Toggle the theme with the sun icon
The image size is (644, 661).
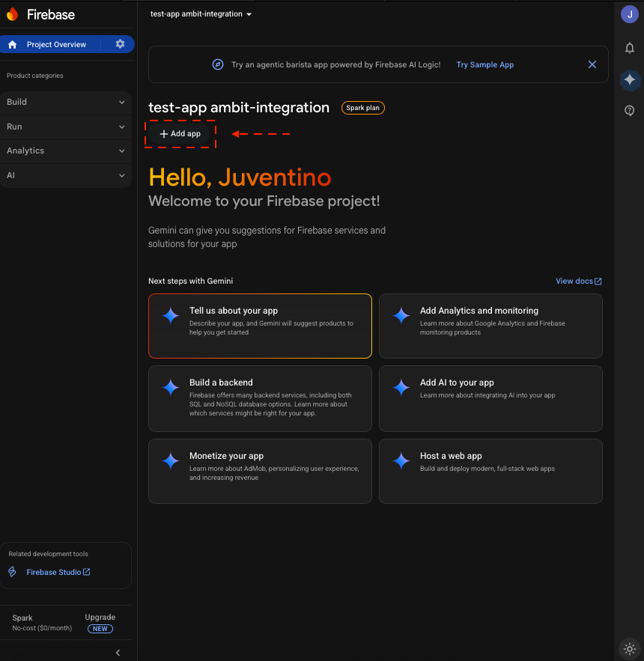coord(629,648)
